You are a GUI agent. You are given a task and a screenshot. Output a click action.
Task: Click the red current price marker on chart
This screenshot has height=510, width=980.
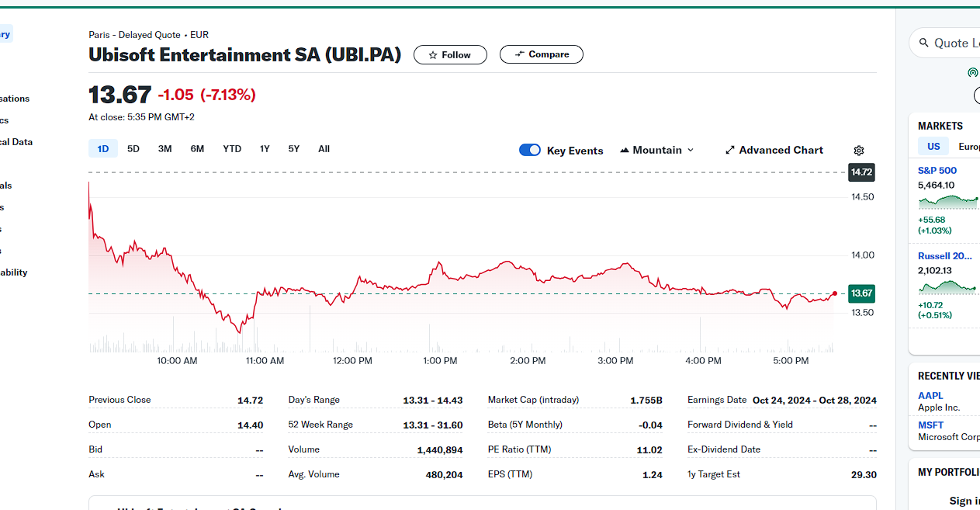coord(834,293)
